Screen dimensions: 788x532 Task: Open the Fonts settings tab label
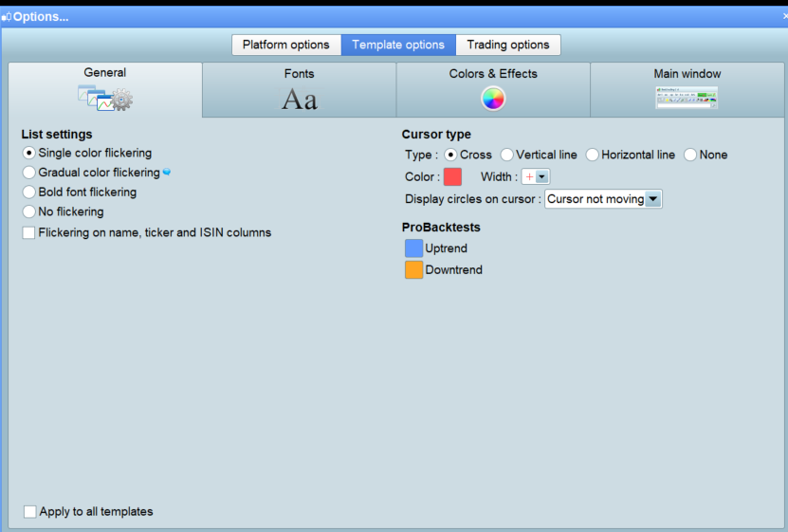pyautogui.click(x=299, y=73)
